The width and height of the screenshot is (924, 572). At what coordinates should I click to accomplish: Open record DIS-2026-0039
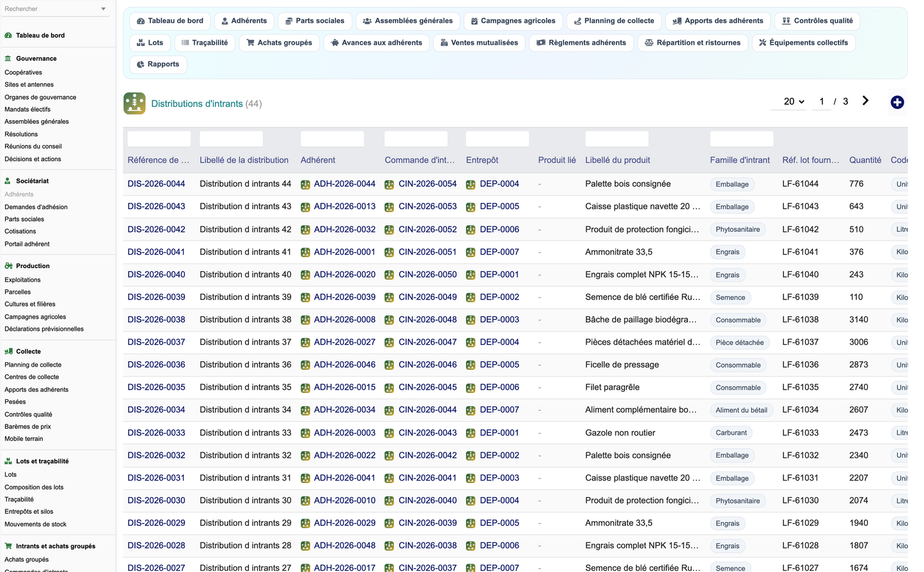(156, 297)
